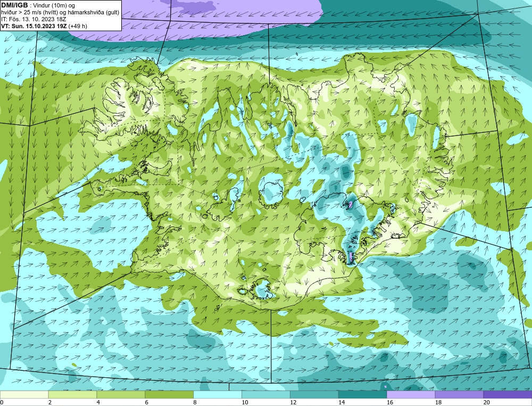
Task: Click the dark purple 20+ m/s legend swatch
Action: click(508, 394)
